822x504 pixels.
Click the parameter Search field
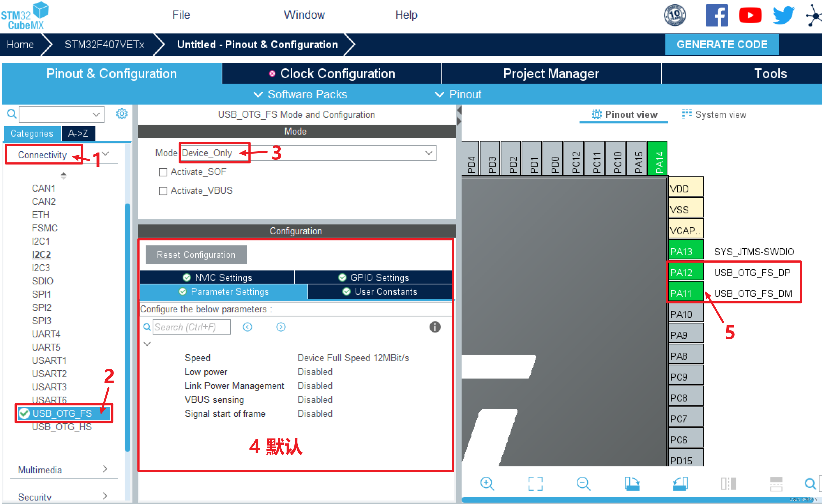tap(191, 327)
